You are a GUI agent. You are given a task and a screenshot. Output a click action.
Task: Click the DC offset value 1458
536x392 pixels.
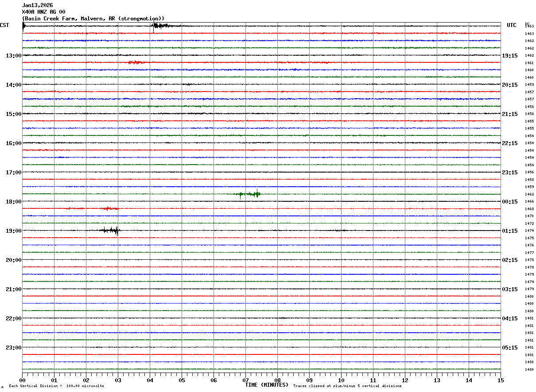(x=529, y=180)
